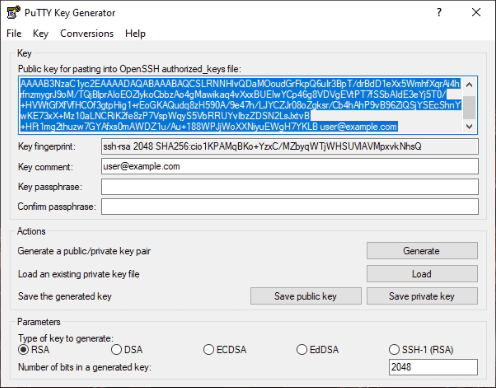Click the 'Generate a public/private key pair' label
The image size is (496, 388).
tap(84, 251)
